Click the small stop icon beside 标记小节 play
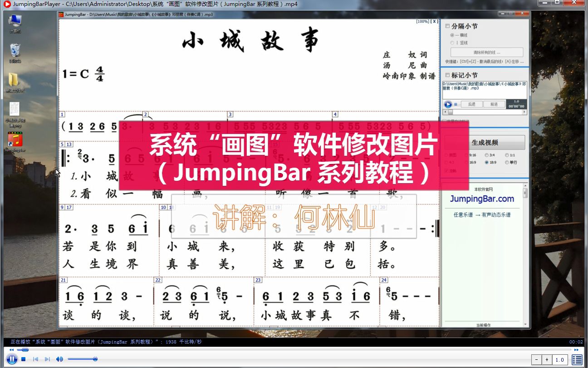The width and height of the screenshot is (588, 368). (x=456, y=104)
